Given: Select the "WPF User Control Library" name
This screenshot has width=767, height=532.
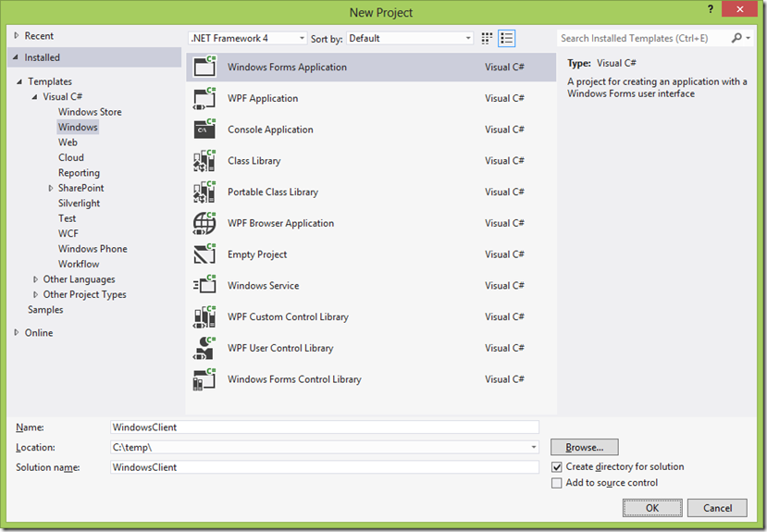Looking at the screenshot, I should pyautogui.click(x=280, y=348).
